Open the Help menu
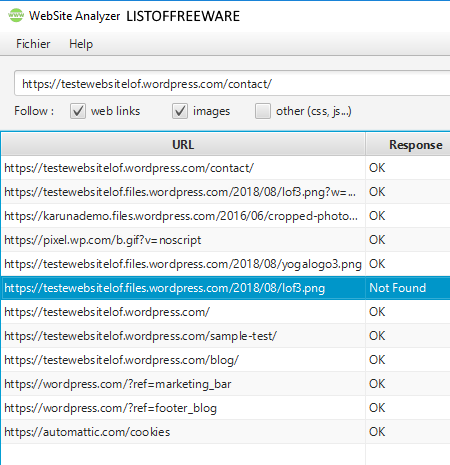The height and width of the screenshot is (465, 450). coord(81,44)
